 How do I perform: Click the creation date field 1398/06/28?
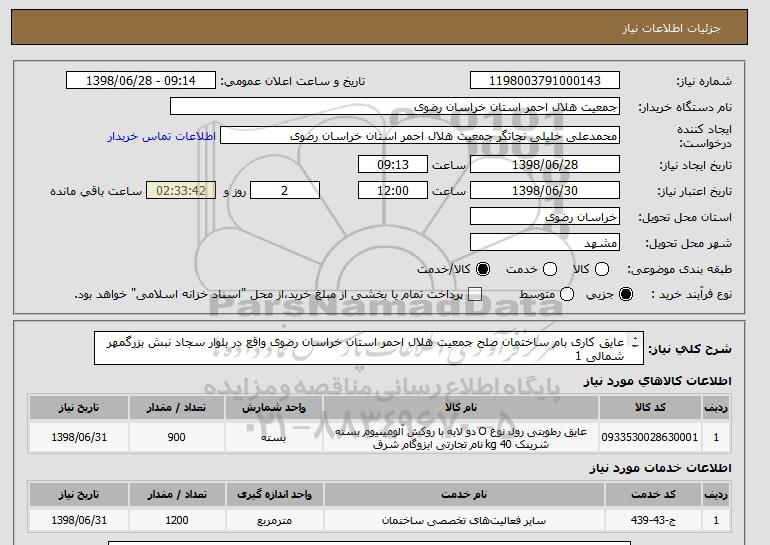[545, 164]
